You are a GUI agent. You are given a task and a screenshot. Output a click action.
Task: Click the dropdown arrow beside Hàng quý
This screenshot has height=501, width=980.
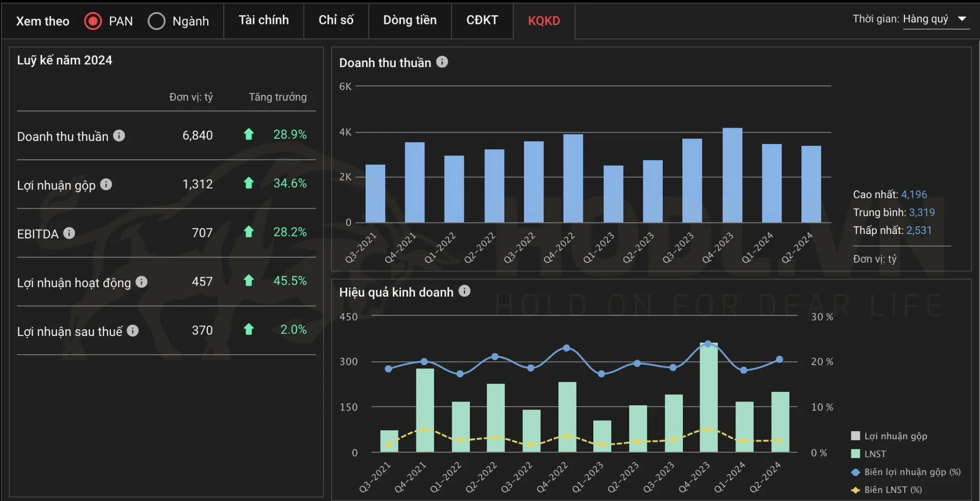tap(962, 19)
